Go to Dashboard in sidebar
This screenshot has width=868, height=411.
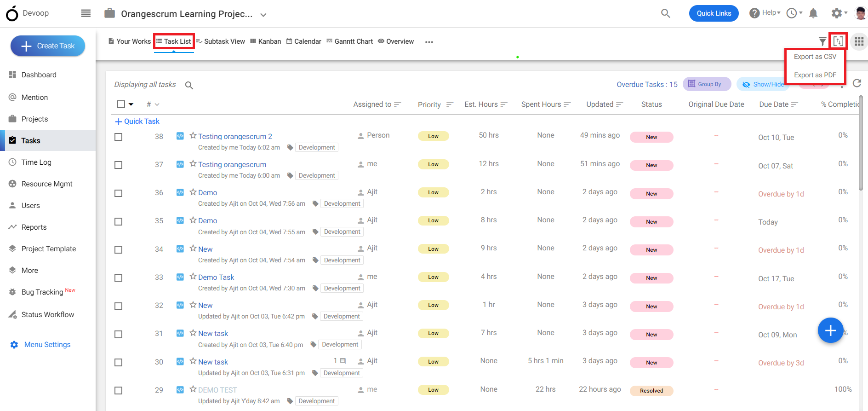click(x=39, y=75)
